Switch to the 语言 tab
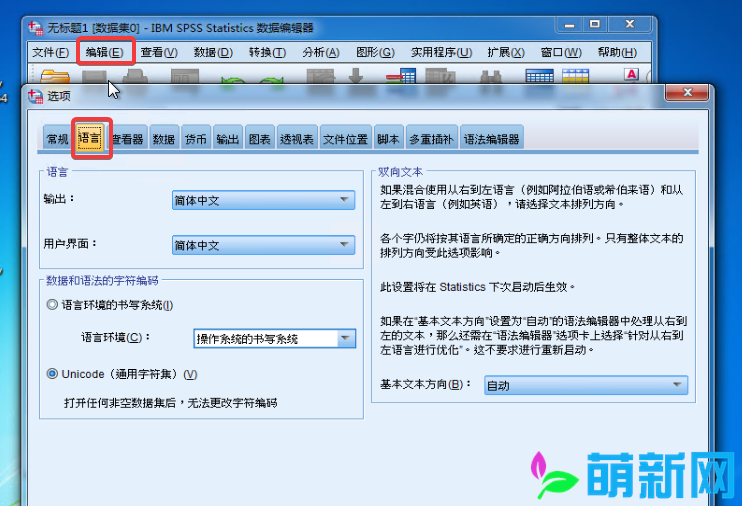 click(90, 138)
